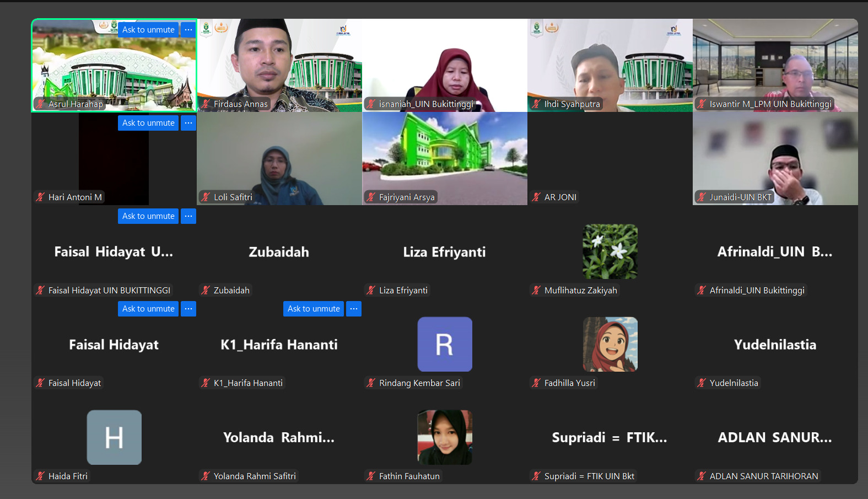Image resolution: width=868 pixels, height=499 pixels.
Task: Click muted microphone icon next to Ihdi Syahputra
Action: [536, 104]
